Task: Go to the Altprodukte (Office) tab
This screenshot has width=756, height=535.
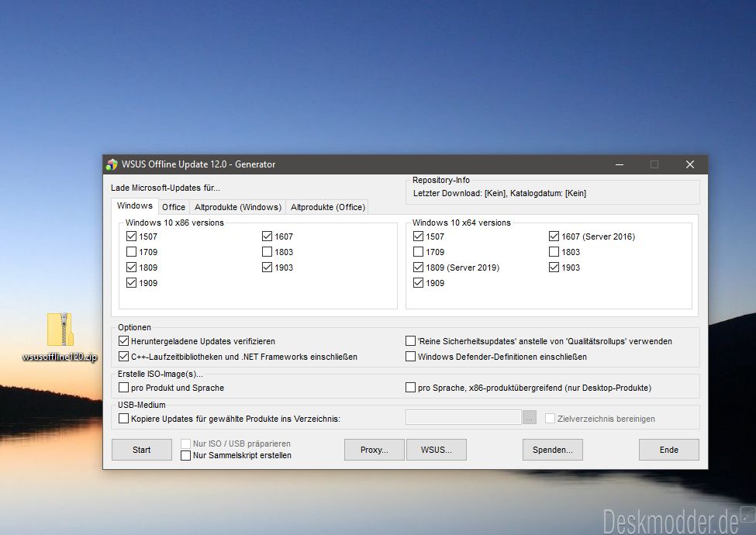Action: [327, 207]
